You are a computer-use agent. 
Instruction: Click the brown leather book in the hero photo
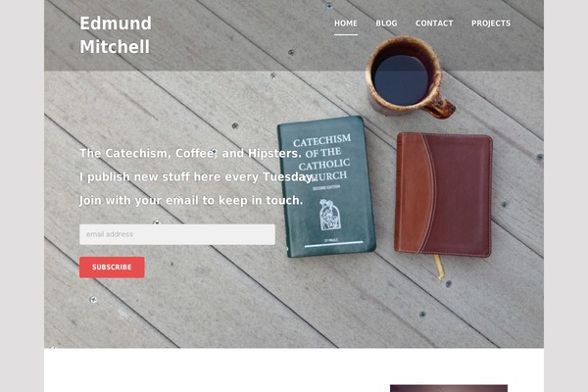point(443,195)
